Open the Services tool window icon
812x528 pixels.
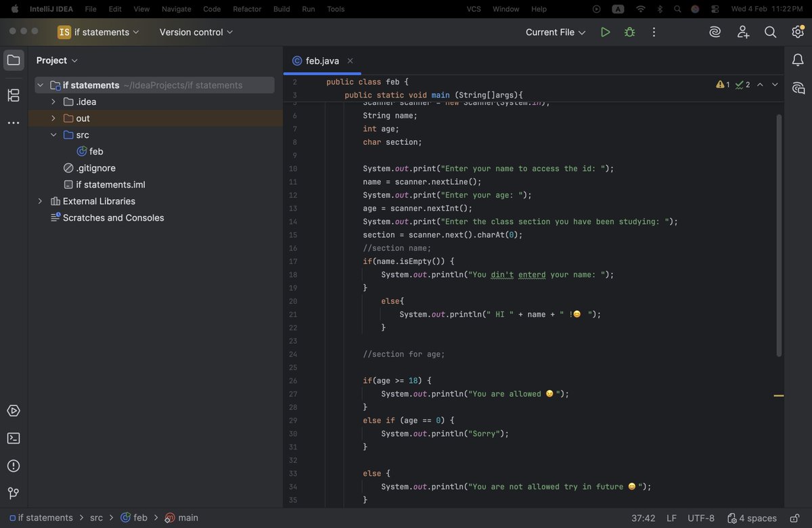pos(14,411)
